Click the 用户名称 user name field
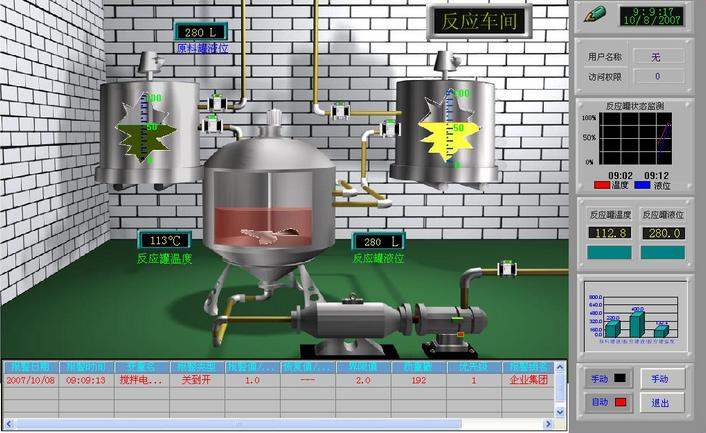706x433 pixels. point(656,57)
